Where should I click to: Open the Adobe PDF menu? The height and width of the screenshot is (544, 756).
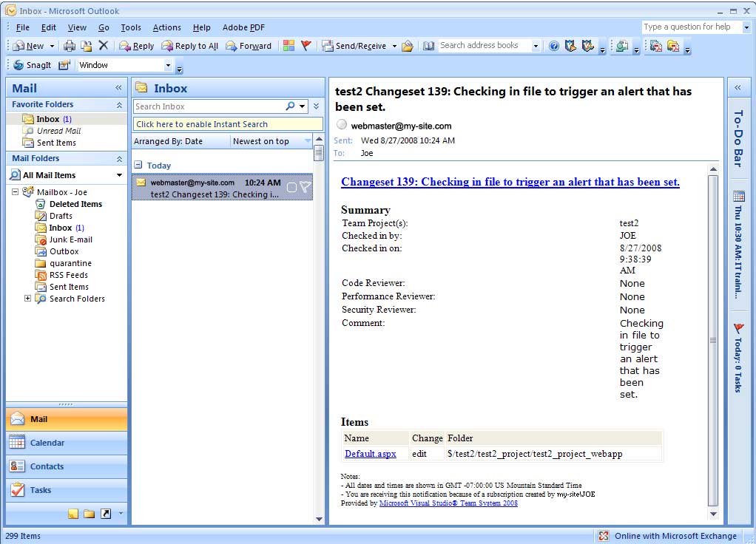243,27
